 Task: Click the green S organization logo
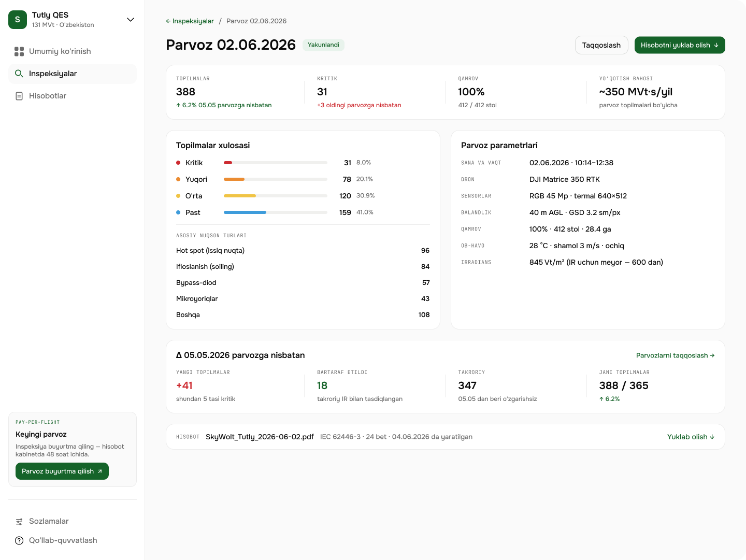(x=18, y=20)
